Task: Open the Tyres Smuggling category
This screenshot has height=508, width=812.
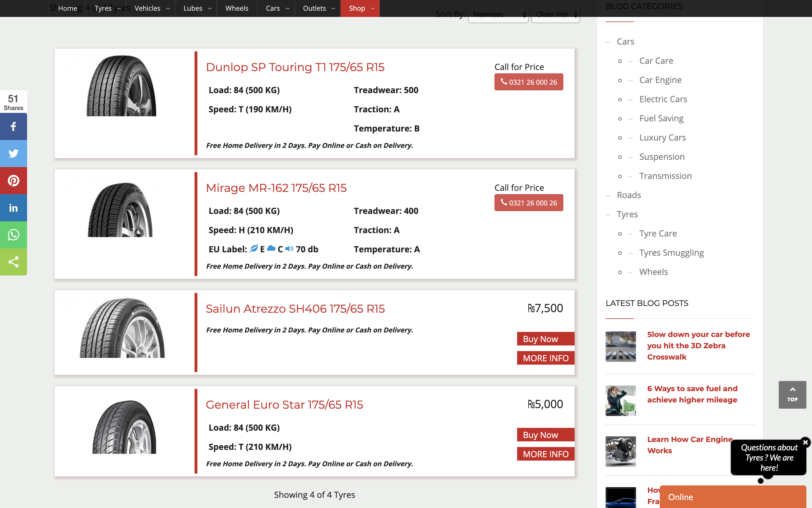Action: 671,252
